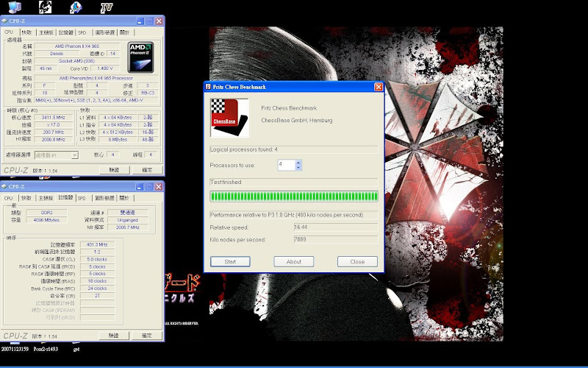The height and width of the screenshot is (368, 588).
Task: Click the title bar icon of the lower CPU-Z window
Action: coord(4,186)
